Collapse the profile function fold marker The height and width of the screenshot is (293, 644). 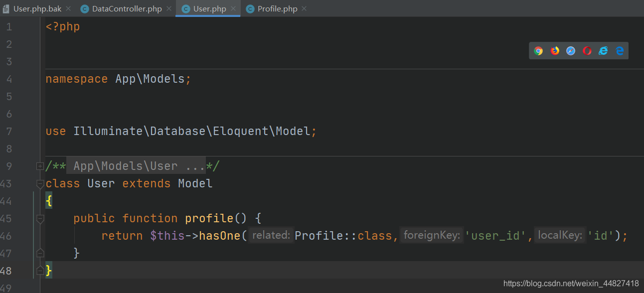click(x=40, y=218)
